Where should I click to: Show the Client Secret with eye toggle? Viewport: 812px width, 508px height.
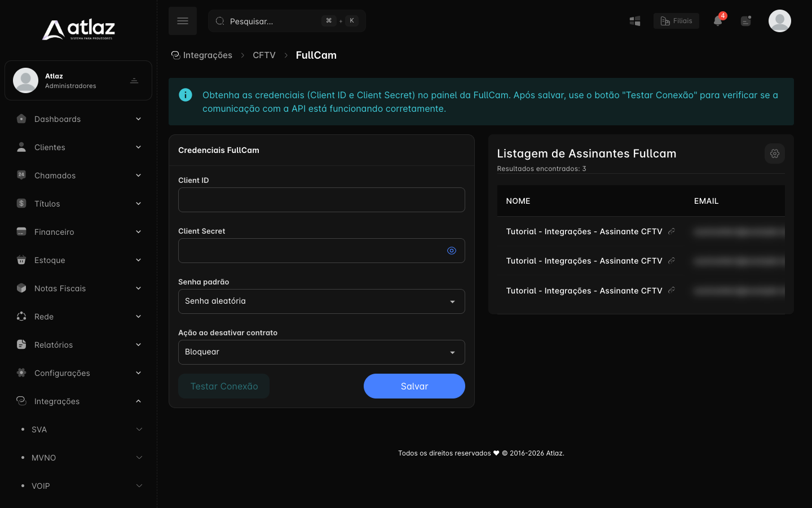(x=452, y=251)
